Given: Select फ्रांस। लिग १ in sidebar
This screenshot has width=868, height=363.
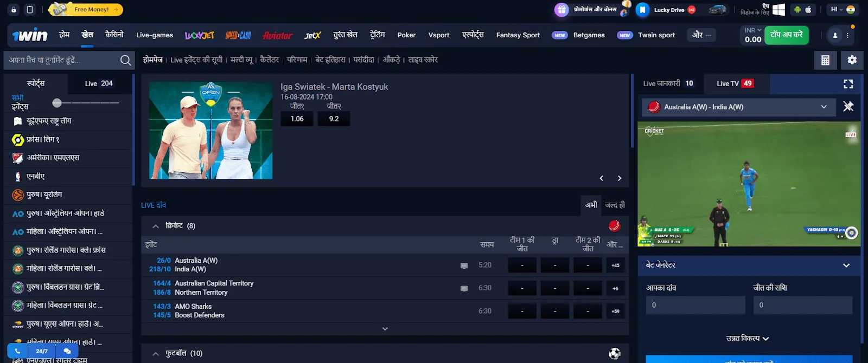Looking at the screenshot, I should tap(68, 140).
